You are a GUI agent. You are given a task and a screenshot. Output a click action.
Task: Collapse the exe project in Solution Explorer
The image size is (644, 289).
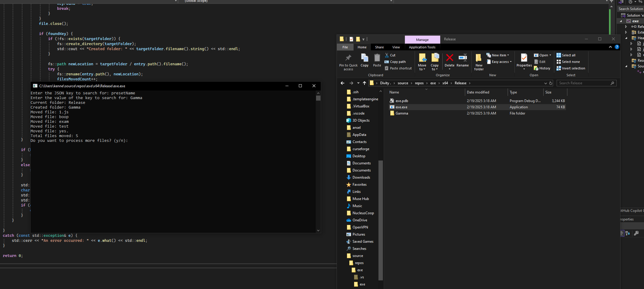click(x=620, y=21)
